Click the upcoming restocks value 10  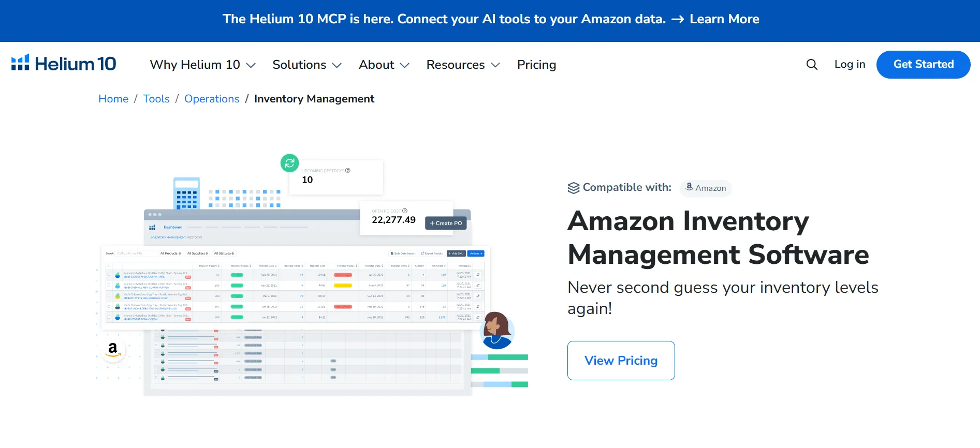[x=308, y=180]
